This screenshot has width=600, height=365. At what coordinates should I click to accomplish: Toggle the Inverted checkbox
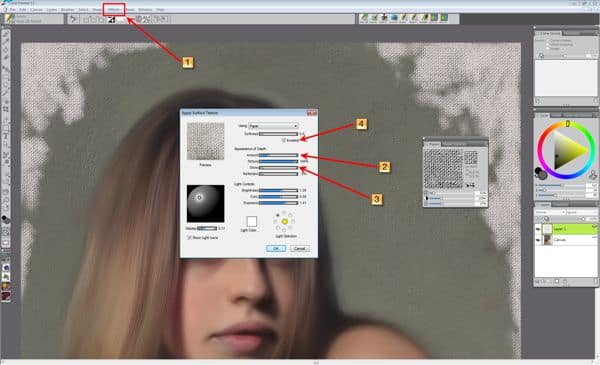pos(284,140)
